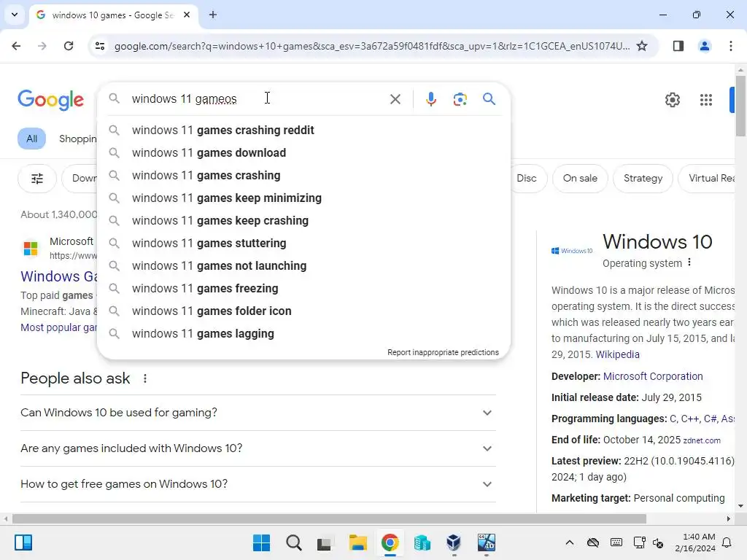Open taskbar Search
This screenshot has width=747, height=560.
tap(293, 542)
